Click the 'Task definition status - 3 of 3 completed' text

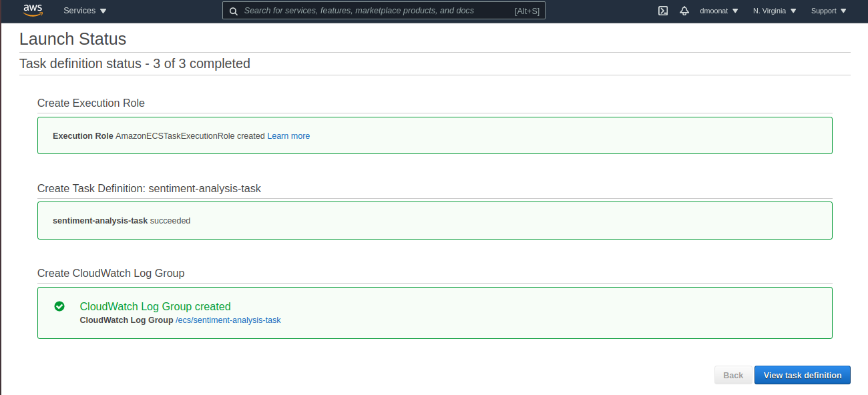[135, 64]
